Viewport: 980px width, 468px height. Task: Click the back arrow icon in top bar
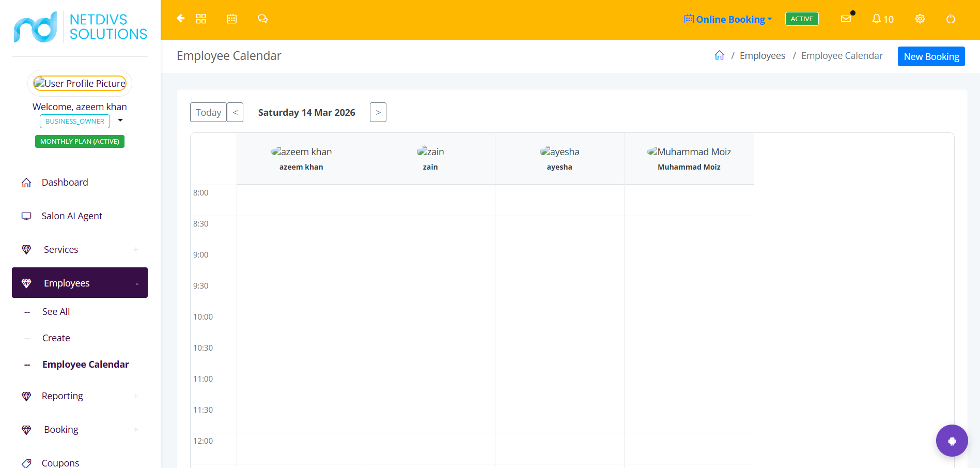coord(181,19)
